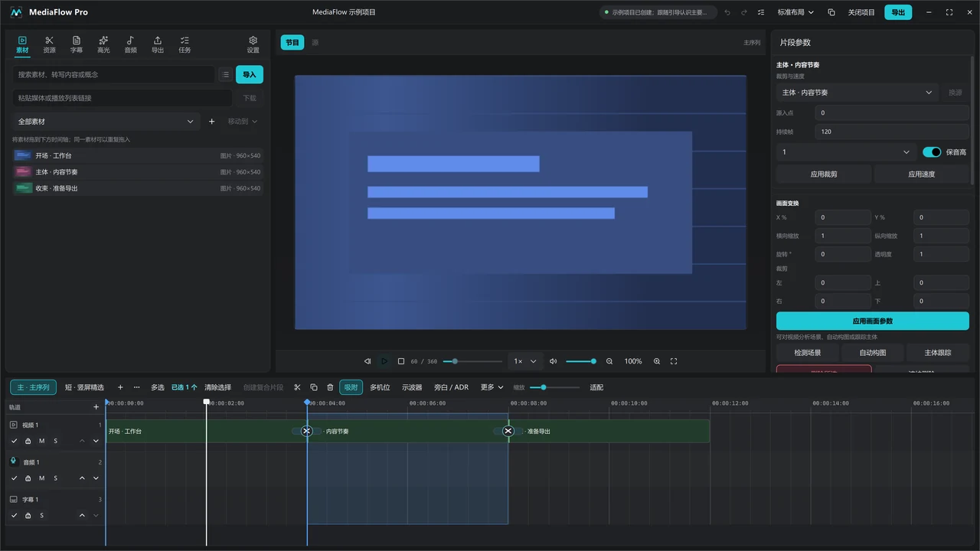Switch to the 字幕 tab
This screenshot has width=980, height=551.
click(x=77, y=44)
